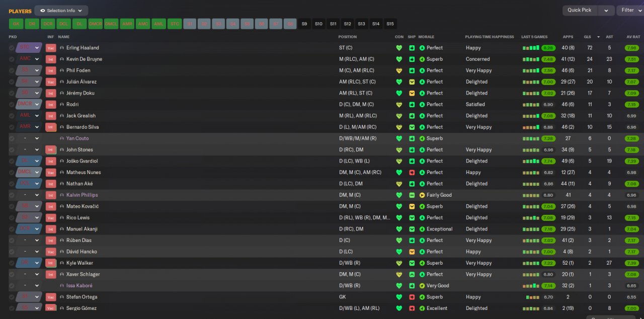Open Kevin De Bruyne's AMC position dropdown
This screenshot has width=644, height=319.
pos(29,59)
